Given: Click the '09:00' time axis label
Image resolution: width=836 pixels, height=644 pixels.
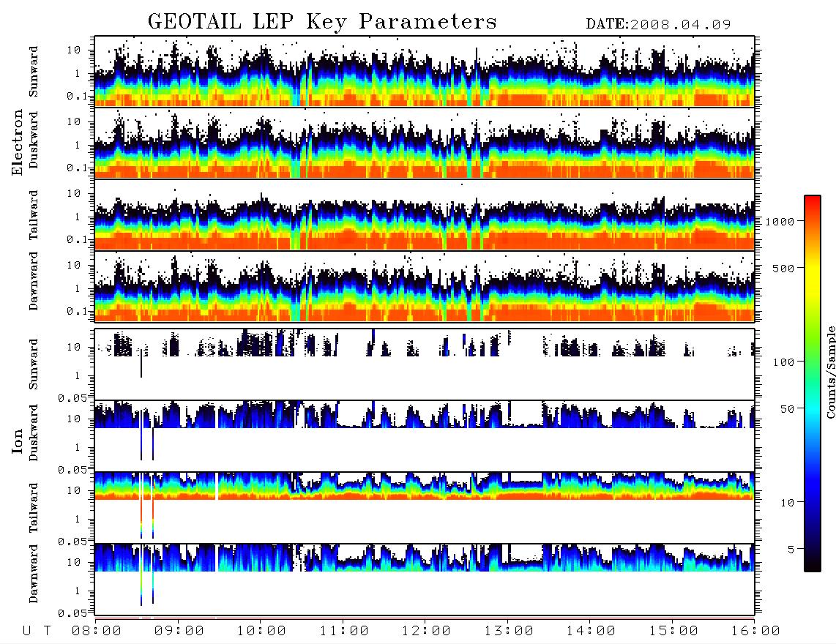Looking at the screenshot, I should click(x=179, y=631).
